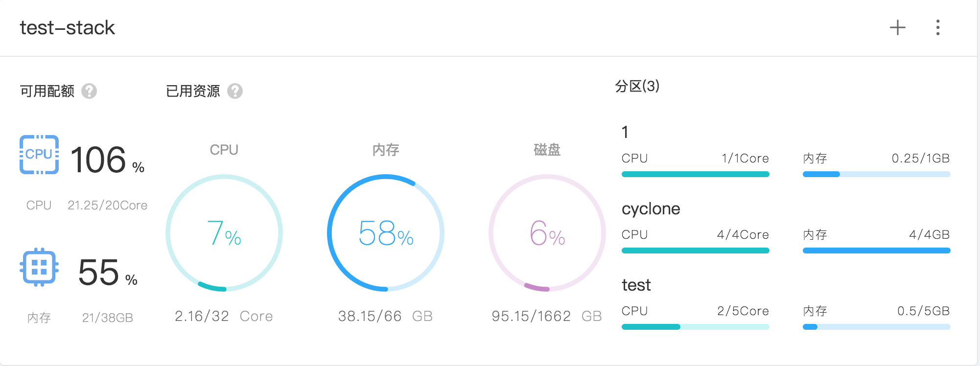Open partition named 1
This screenshot has width=980, height=366.
625,132
